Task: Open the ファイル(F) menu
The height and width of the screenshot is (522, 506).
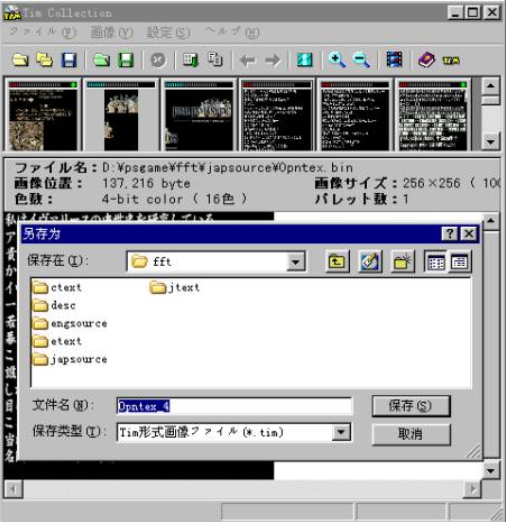Action: coord(42,32)
